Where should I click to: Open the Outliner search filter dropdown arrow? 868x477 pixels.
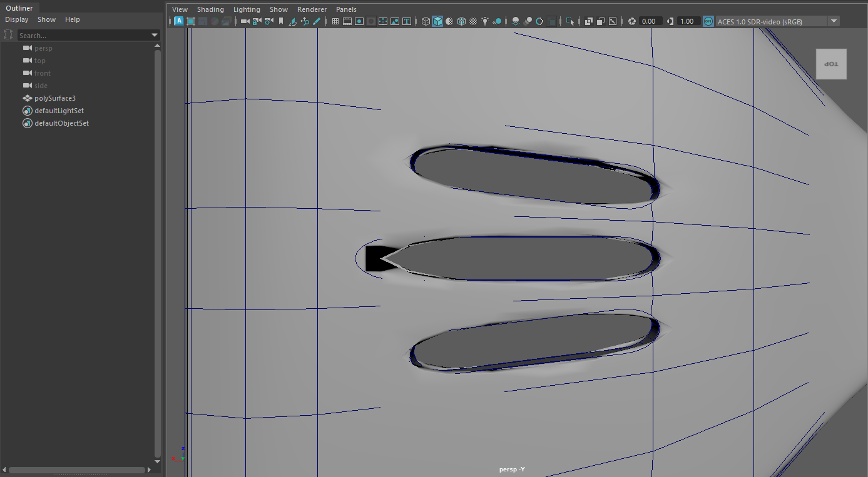pyautogui.click(x=155, y=36)
